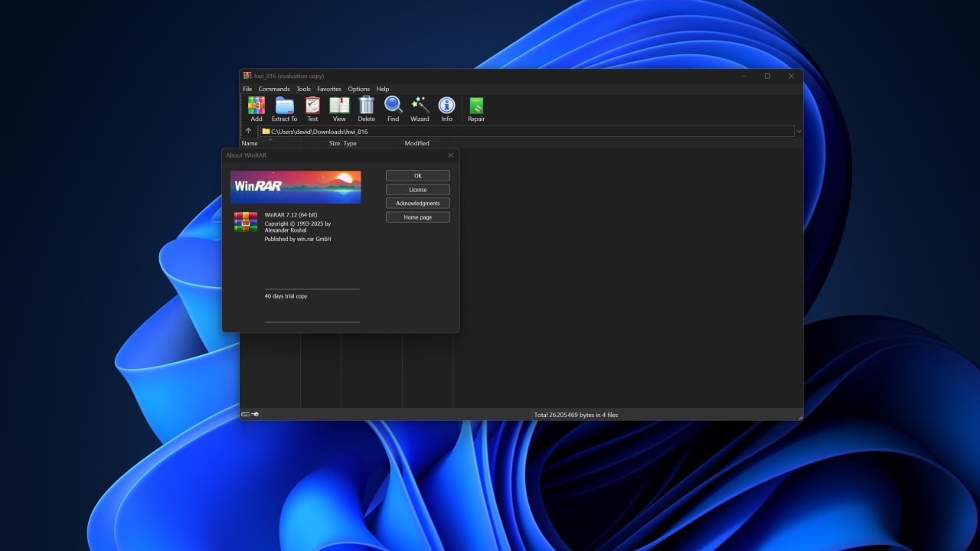Click the Extract To folder icon
980x551 pixels.
point(284,106)
